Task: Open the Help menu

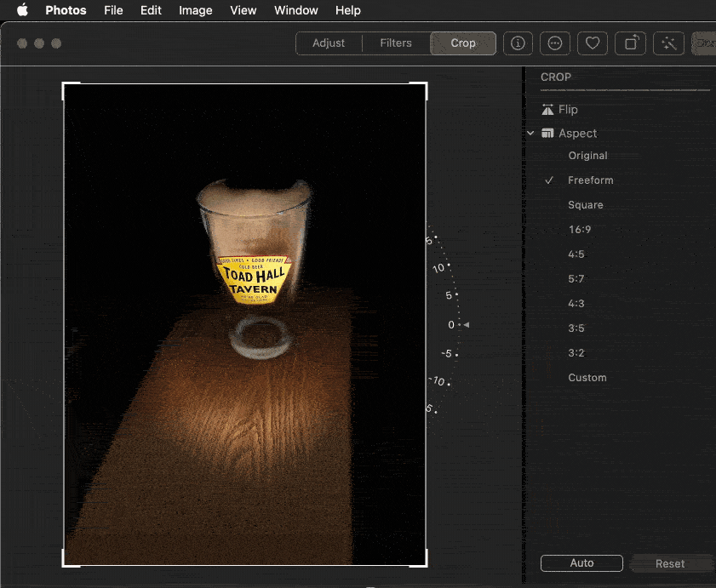Action: pyautogui.click(x=348, y=10)
